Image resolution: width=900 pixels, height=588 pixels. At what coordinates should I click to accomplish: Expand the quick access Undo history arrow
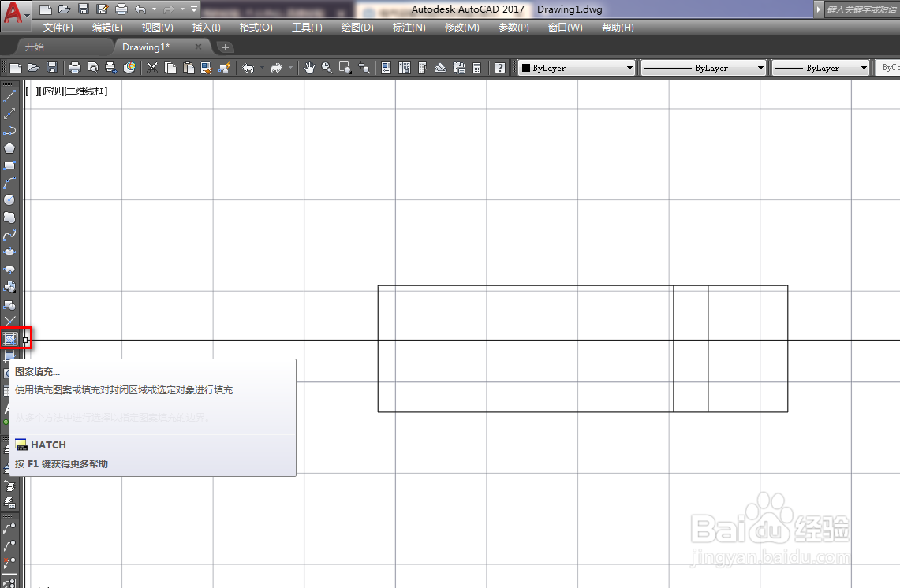point(154,9)
